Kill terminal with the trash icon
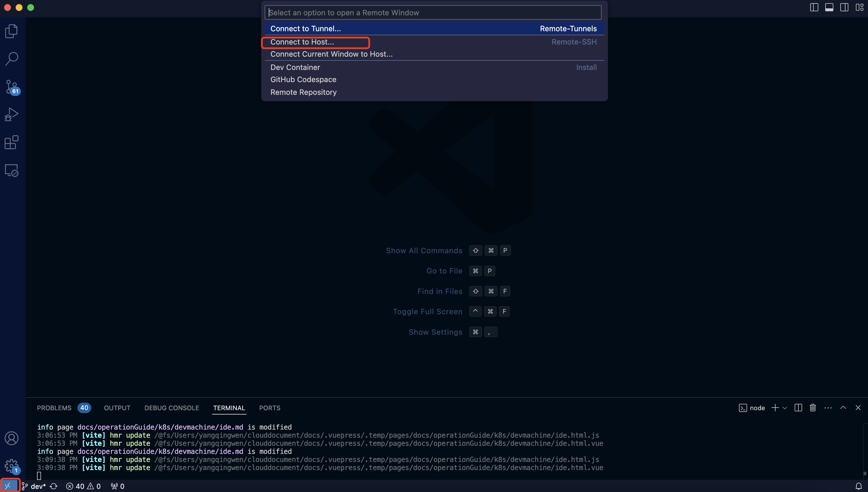This screenshot has width=868, height=492. pos(813,408)
